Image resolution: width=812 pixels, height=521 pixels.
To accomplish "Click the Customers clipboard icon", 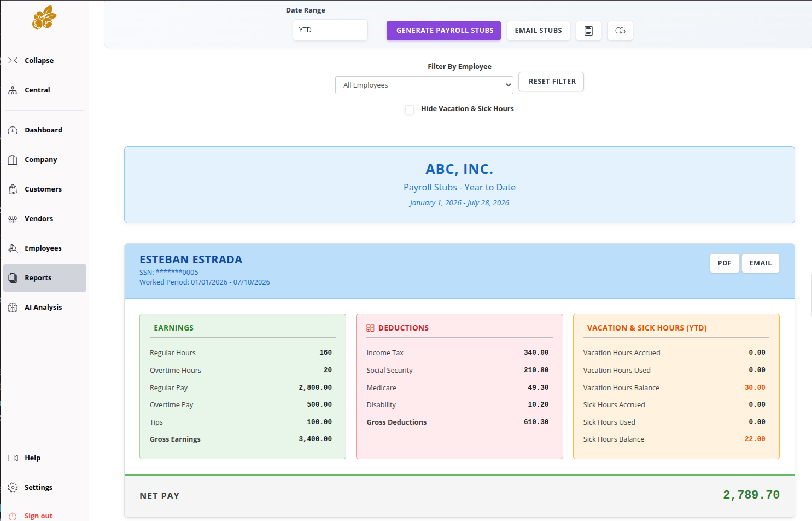I will pyautogui.click(x=13, y=189).
